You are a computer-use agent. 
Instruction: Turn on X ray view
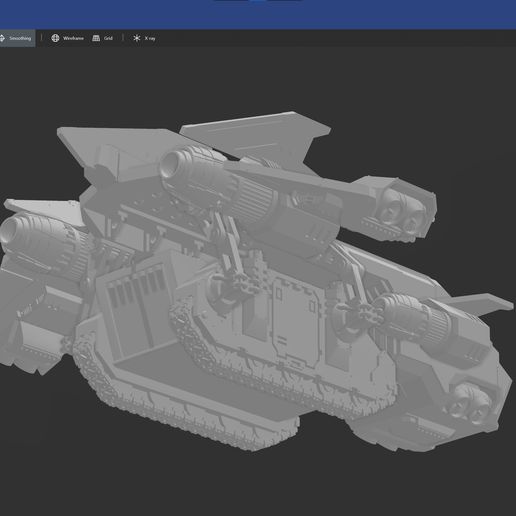[144, 38]
